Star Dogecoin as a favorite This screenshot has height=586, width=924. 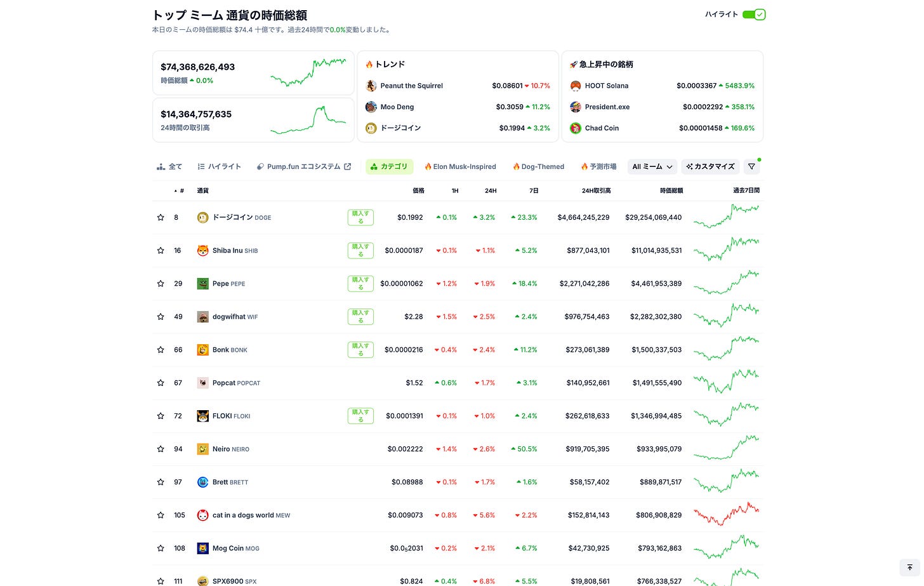(x=161, y=218)
